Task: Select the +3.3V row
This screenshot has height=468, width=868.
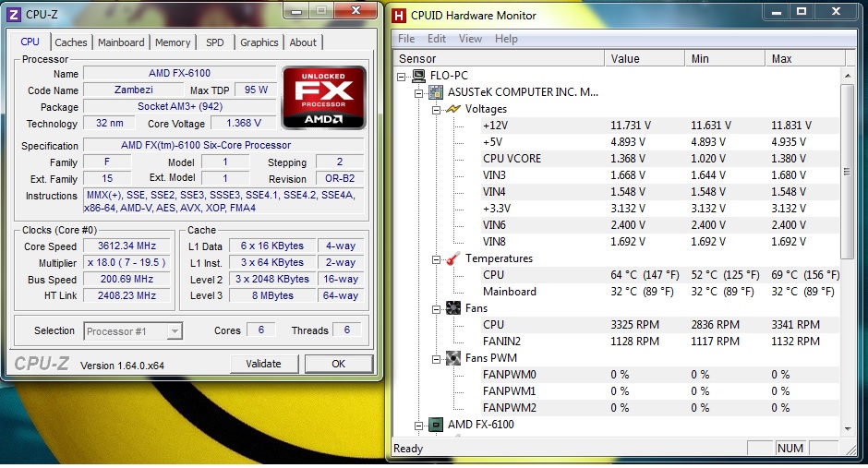Action: [x=660, y=209]
